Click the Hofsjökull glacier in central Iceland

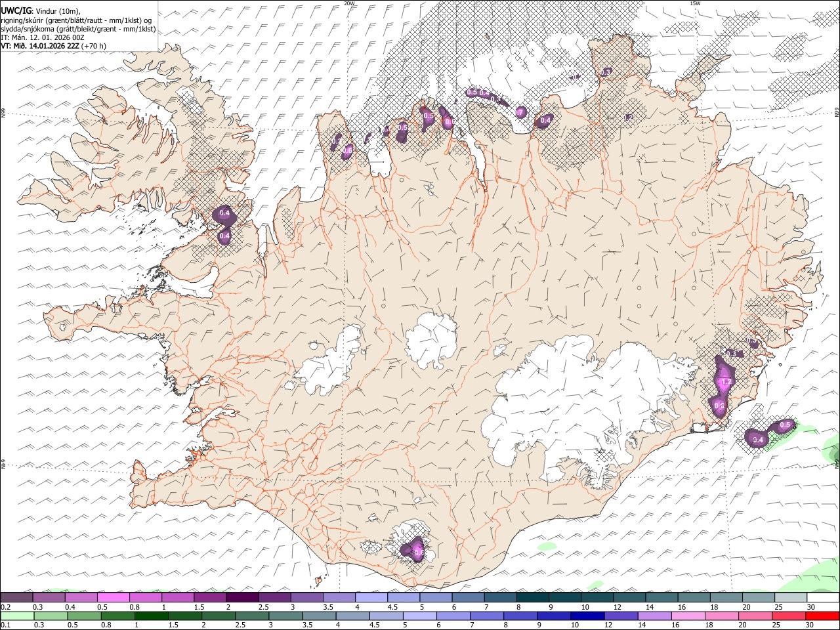431,340
